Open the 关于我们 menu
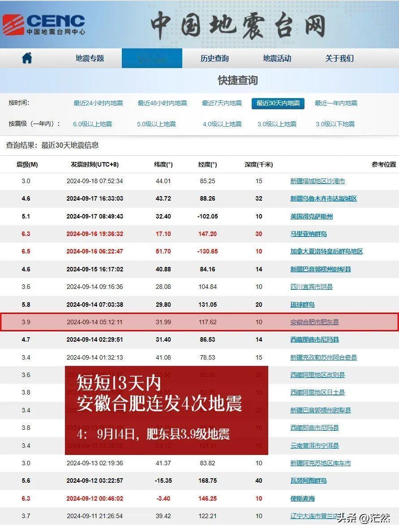Viewport: 399px width, 532px height. coord(339,58)
